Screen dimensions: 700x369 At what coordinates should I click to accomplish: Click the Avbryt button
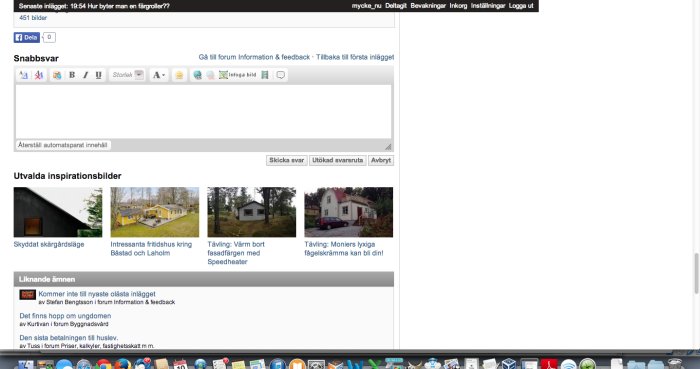click(x=381, y=160)
